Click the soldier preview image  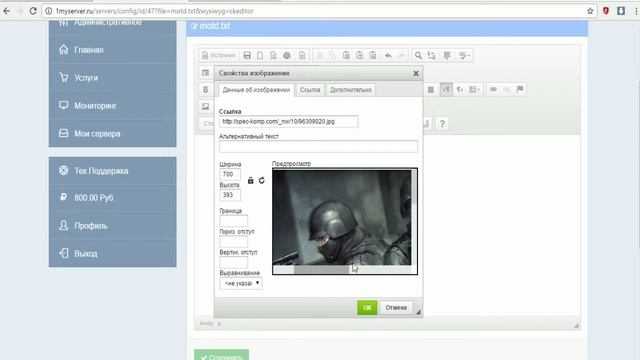click(x=342, y=217)
